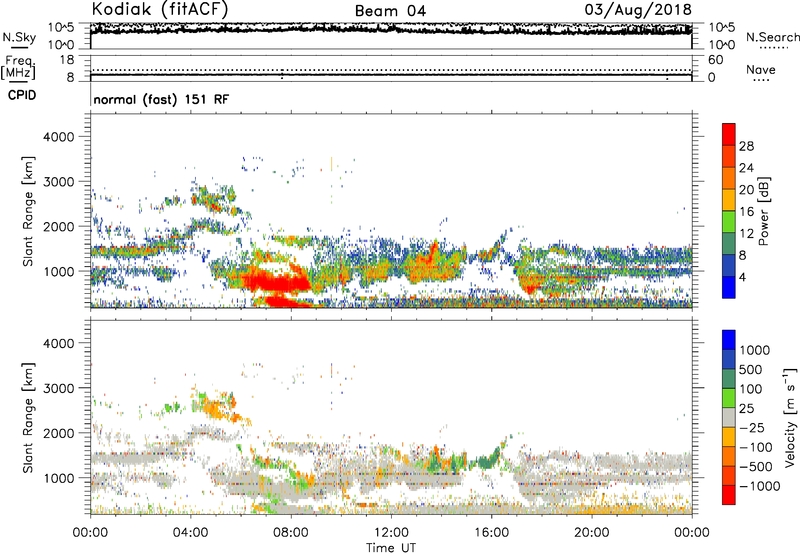The height and width of the screenshot is (554, 800).
Task: Click the "04:00" time axis label
Action: tap(190, 533)
